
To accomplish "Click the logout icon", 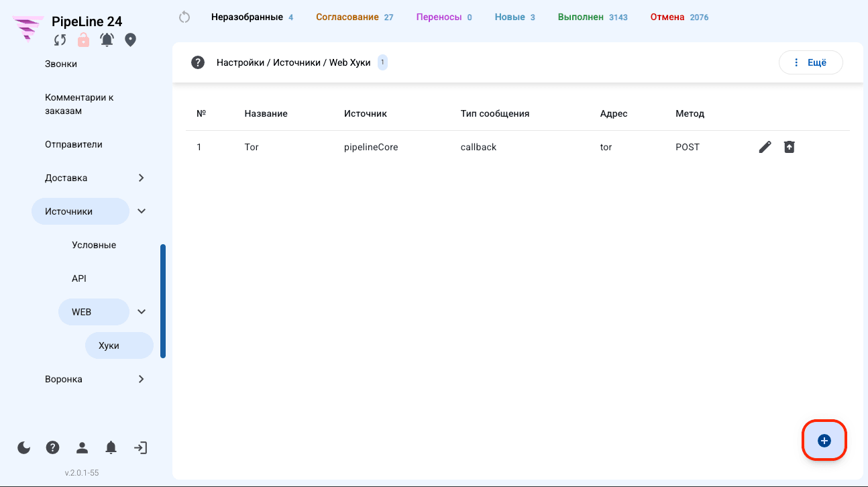I will (140, 447).
